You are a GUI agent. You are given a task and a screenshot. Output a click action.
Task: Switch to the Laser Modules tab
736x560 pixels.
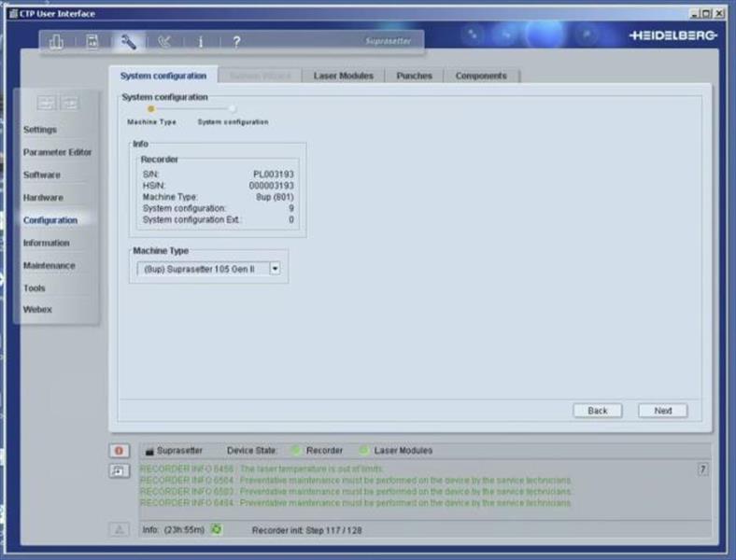pos(343,76)
